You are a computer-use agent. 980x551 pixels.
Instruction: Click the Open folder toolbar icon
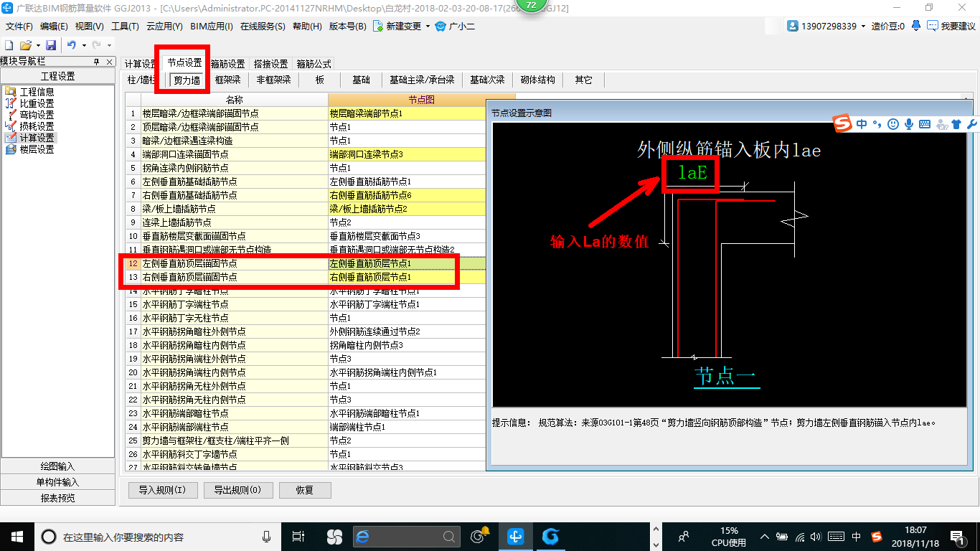pyautogui.click(x=26, y=44)
